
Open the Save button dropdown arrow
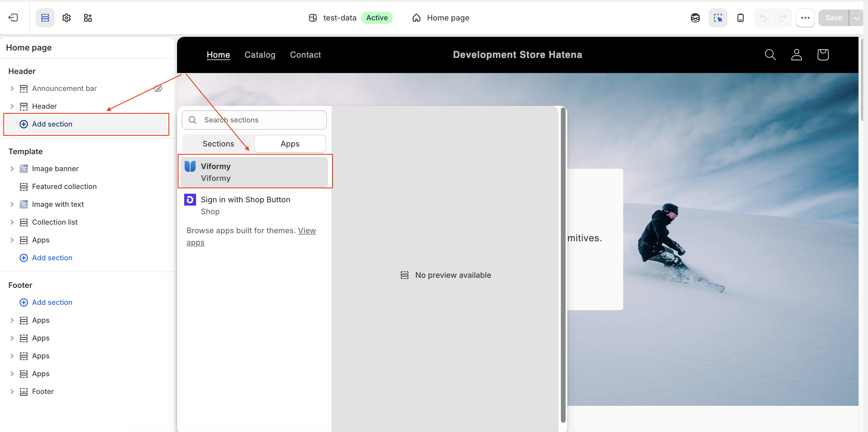(856, 18)
